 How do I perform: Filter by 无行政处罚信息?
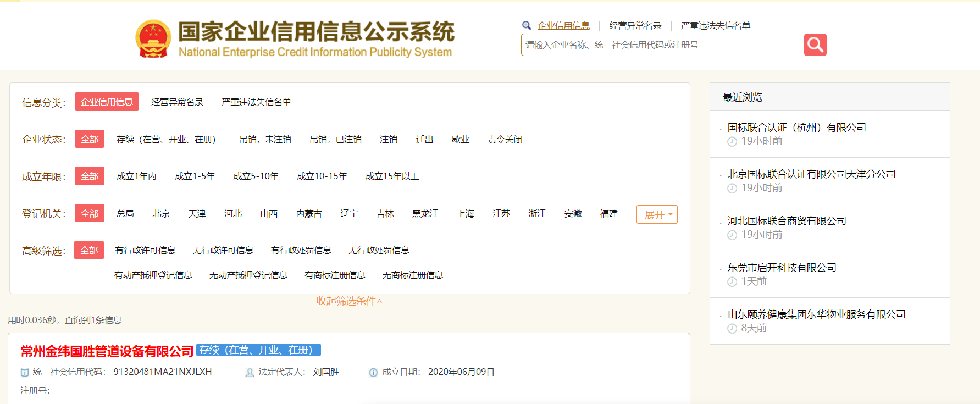click(379, 250)
